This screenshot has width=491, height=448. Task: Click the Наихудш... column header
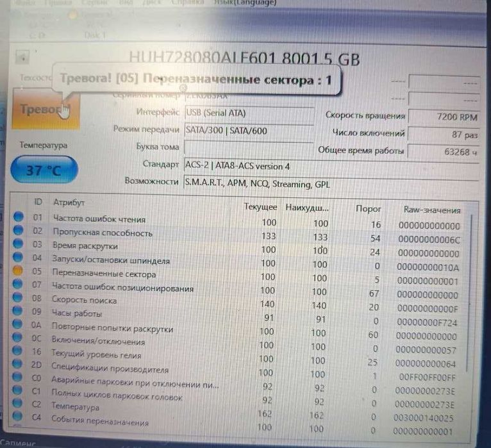click(307, 208)
